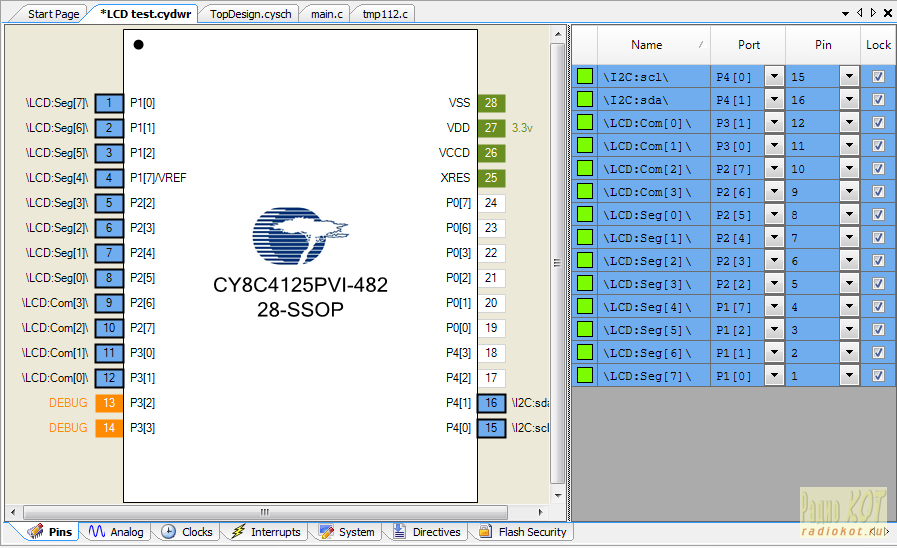Image resolution: width=897 pixels, height=548 pixels.
Task: Open Pin dropdown for \LCD:Seg[6]\ row
Action: [850, 353]
